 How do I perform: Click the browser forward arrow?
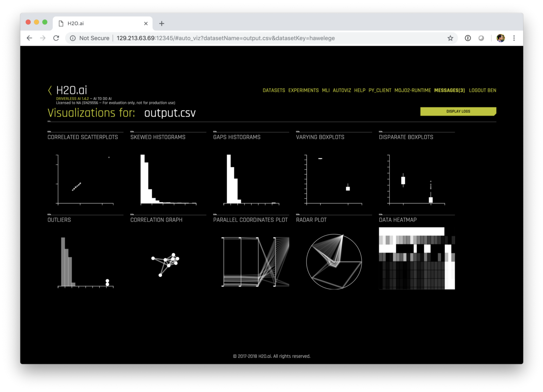(43, 38)
